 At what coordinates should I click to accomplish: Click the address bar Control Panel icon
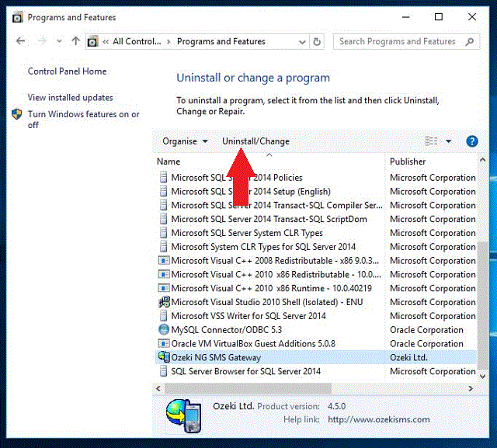[x=92, y=41]
